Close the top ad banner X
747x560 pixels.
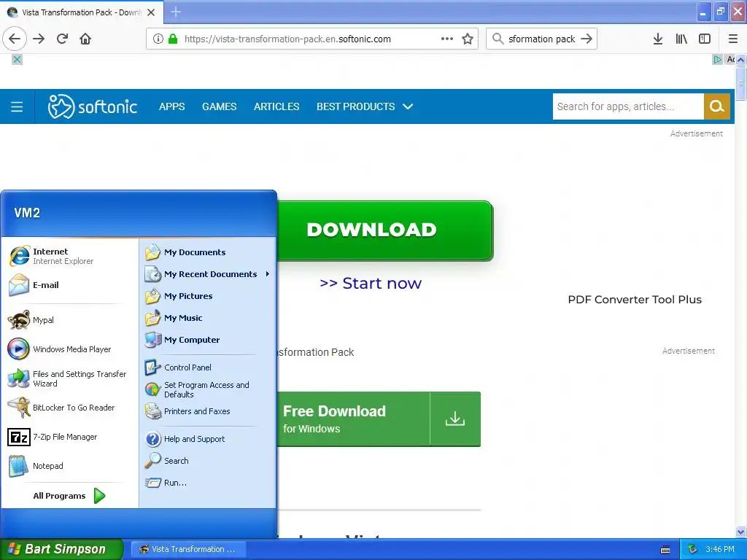point(17,60)
